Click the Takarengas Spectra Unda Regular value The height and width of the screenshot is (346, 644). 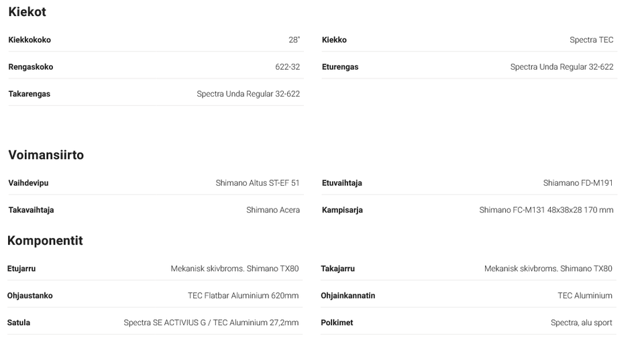click(248, 94)
